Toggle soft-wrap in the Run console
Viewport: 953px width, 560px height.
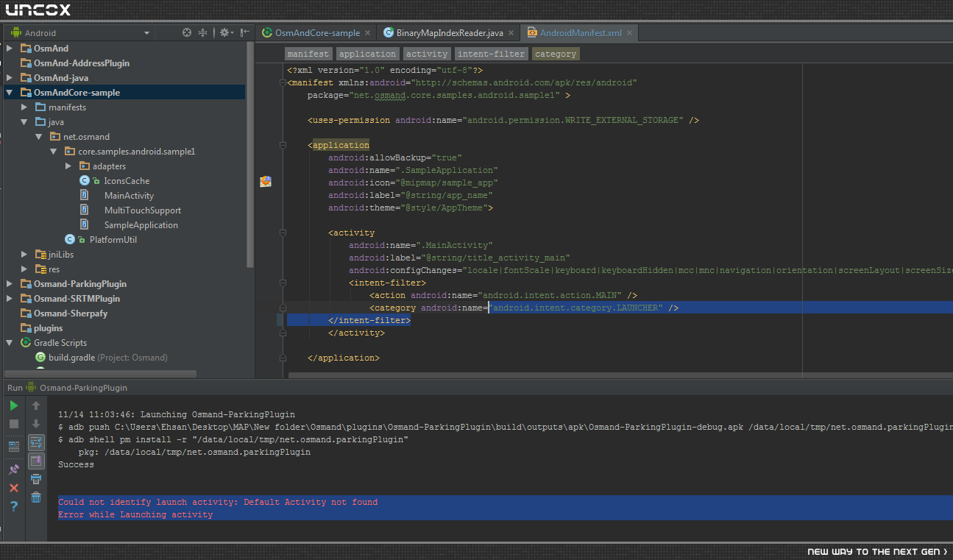click(36, 442)
